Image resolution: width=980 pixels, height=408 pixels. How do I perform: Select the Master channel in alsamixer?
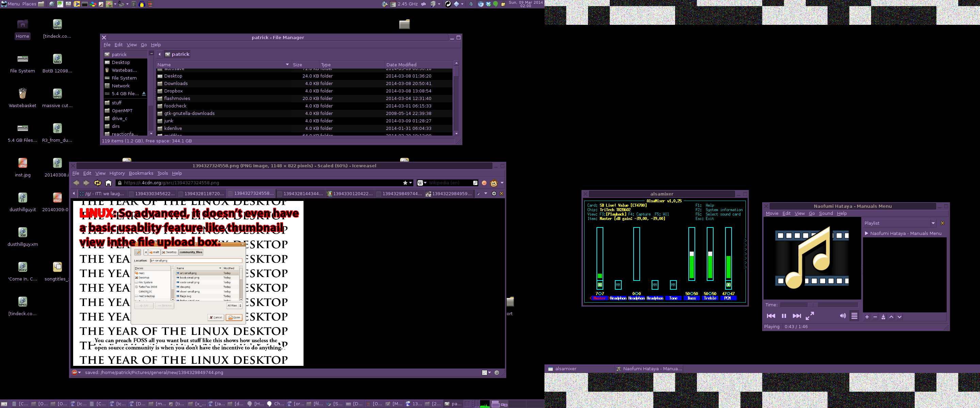tap(600, 298)
